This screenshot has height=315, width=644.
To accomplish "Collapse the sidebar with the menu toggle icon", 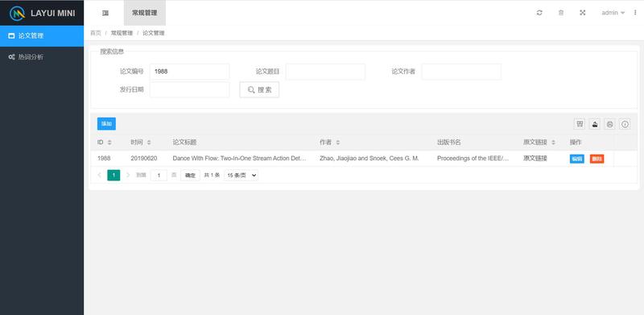I will (105, 13).
